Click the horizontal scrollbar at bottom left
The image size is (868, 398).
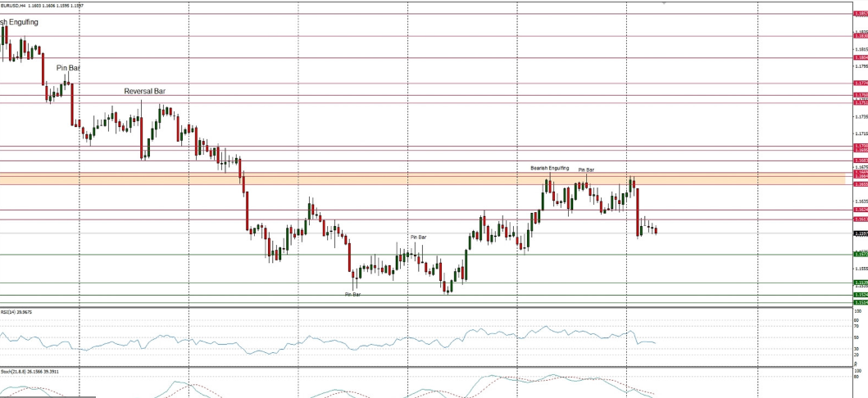point(48,396)
